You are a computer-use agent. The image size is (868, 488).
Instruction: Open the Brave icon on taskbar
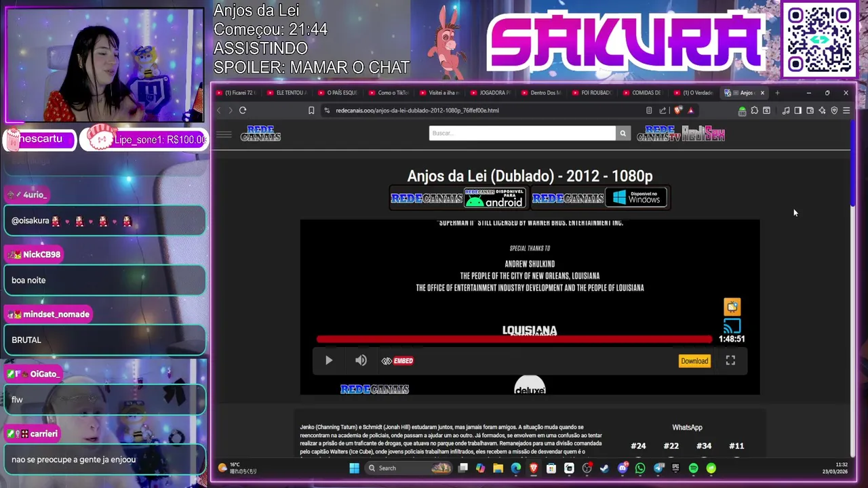click(533, 468)
